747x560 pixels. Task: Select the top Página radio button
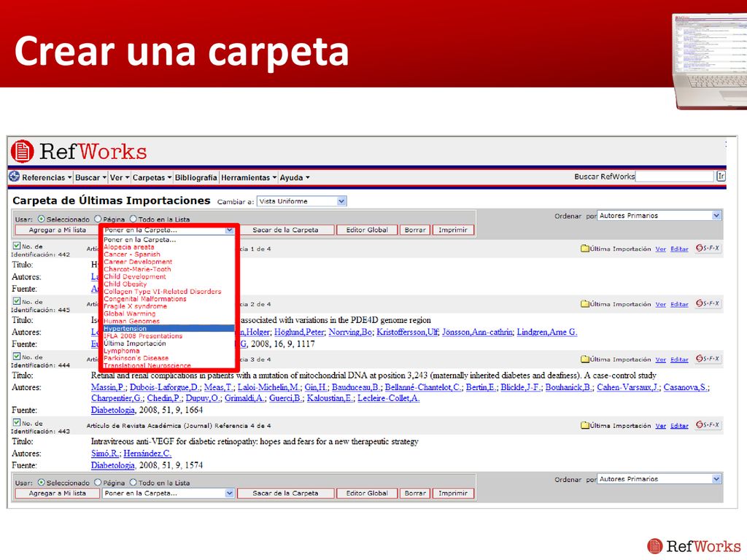pos(98,219)
